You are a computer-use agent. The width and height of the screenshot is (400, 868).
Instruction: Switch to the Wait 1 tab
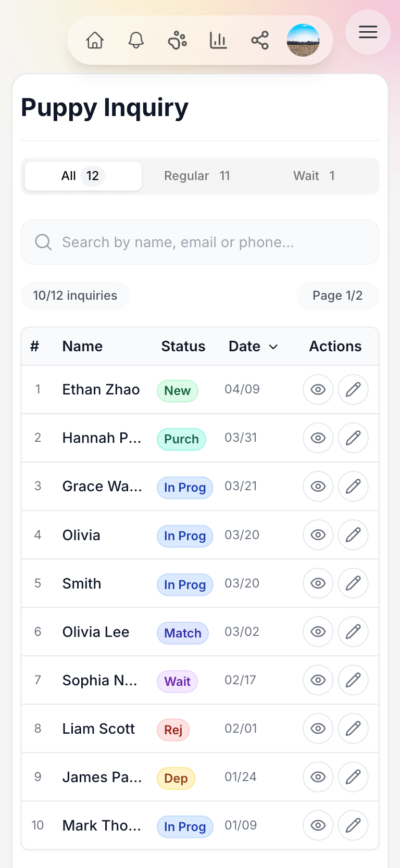pos(314,176)
